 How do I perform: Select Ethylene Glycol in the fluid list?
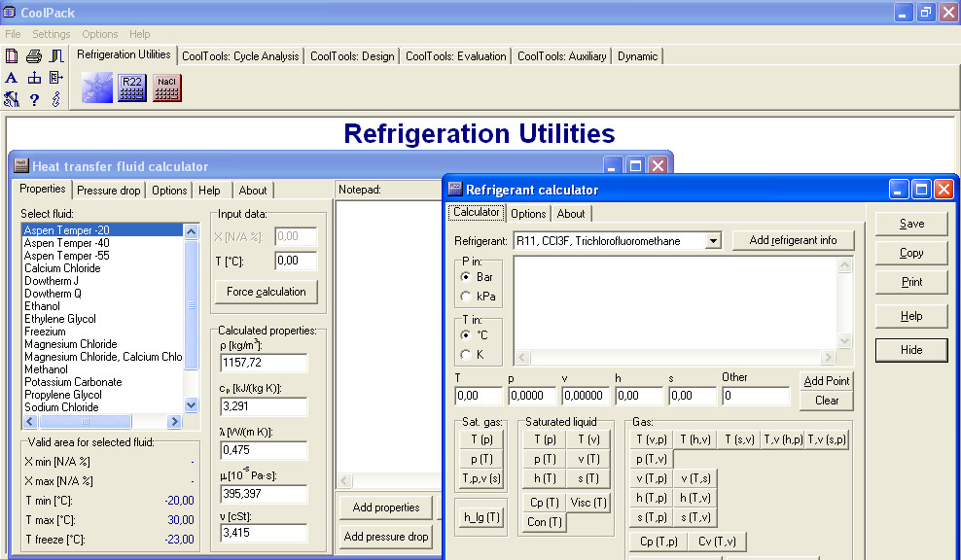pos(59,319)
